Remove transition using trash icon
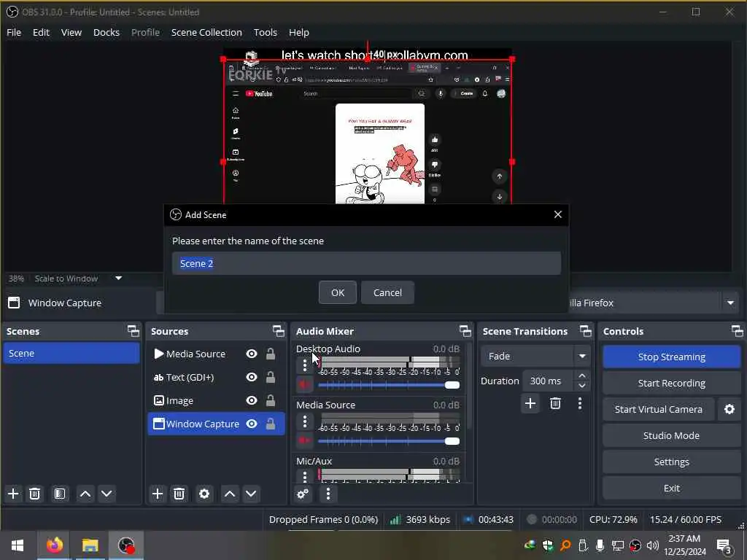The width and height of the screenshot is (747, 560). pos(555,404)
